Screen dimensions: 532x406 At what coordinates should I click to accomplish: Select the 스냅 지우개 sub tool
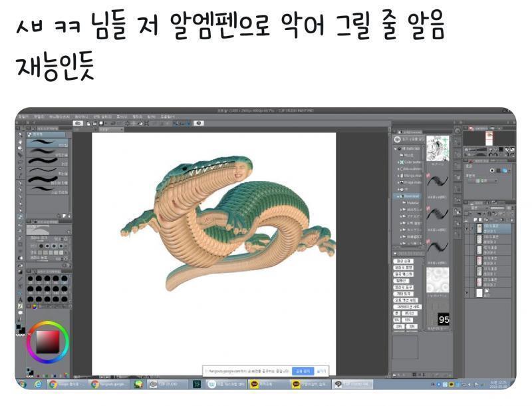[47, 190]
